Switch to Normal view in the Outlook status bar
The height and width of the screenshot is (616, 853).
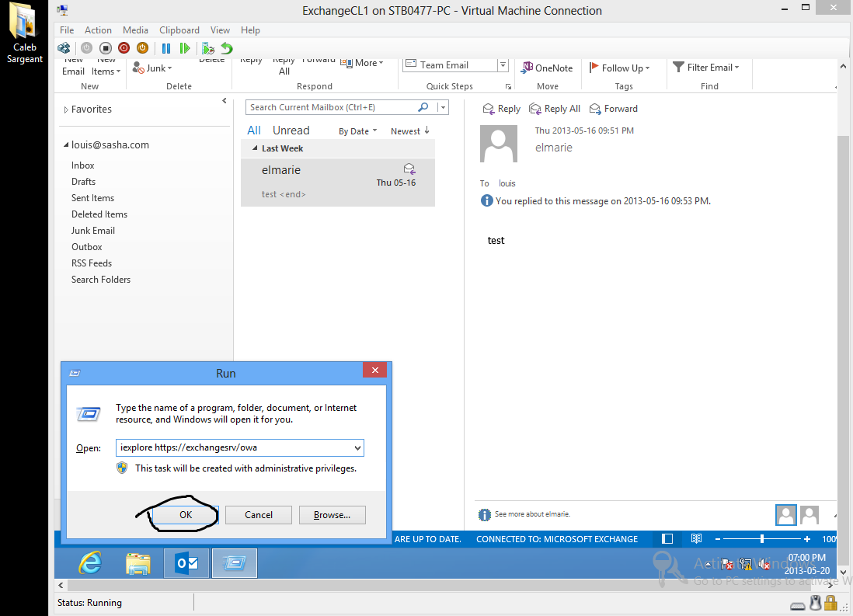pos(667,539)
